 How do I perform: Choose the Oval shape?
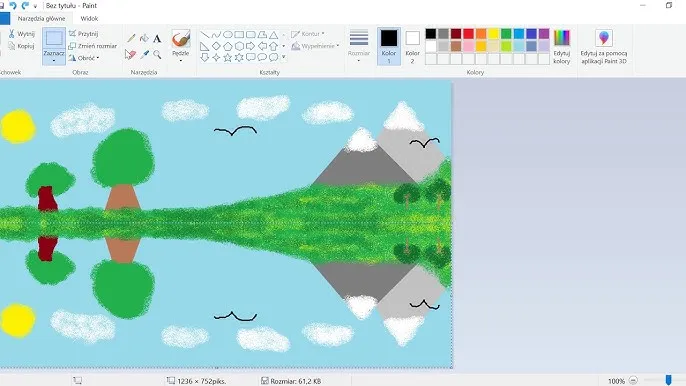point(228,35)
